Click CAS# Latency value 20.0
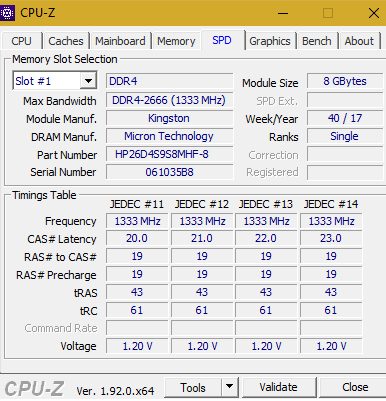The image size is (386, 401). 137,239
